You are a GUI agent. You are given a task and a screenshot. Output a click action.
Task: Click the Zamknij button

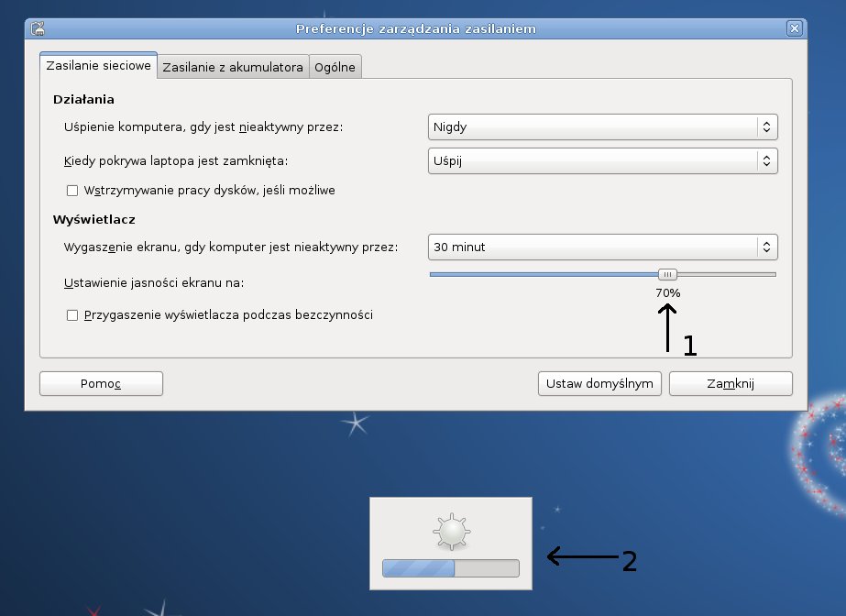point(730,383)
